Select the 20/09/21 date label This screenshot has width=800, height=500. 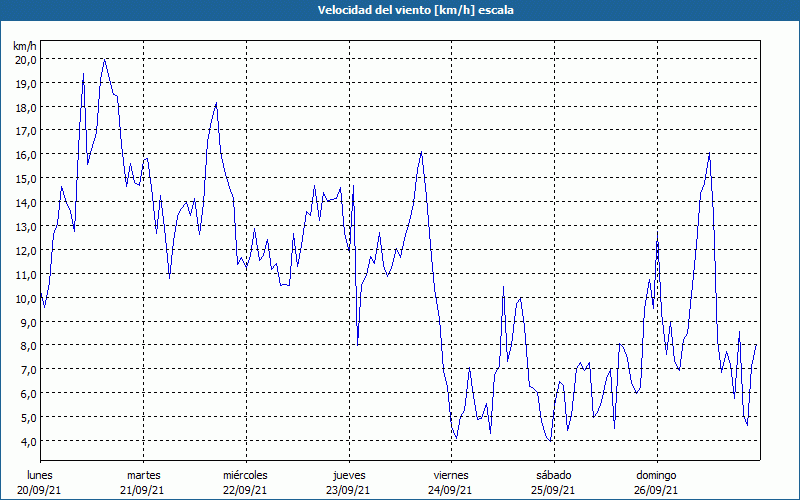click(x=39, y=490)
